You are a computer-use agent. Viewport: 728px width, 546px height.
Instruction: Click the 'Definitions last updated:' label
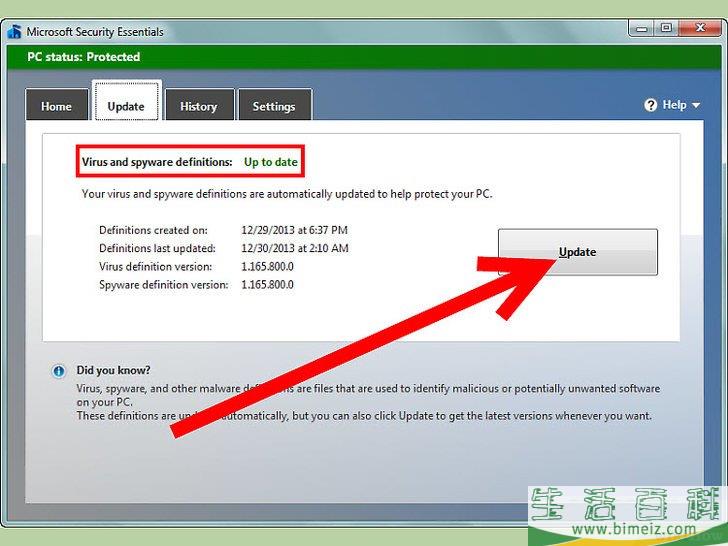pyautogui.click(x=157, y=248)
